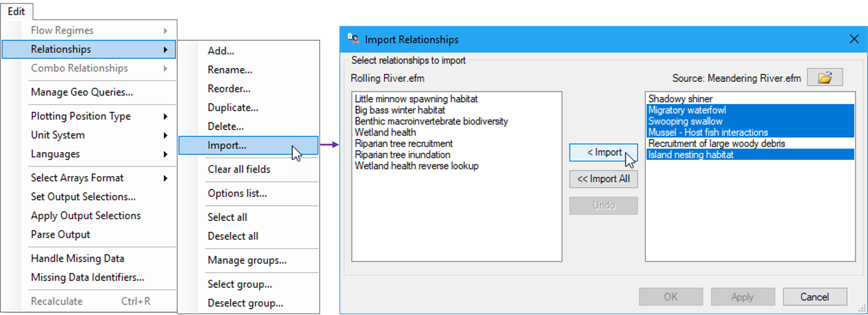Expand the Plotting Position Type submenu
Viewport: 868px width, 315px height.
81,116
